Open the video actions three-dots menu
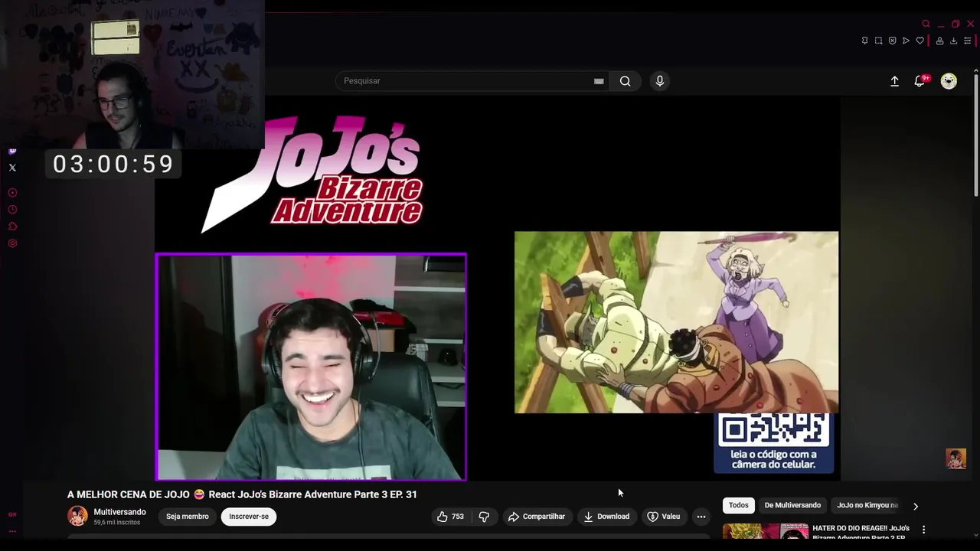980x551 pixels. (x=701, y=517)
